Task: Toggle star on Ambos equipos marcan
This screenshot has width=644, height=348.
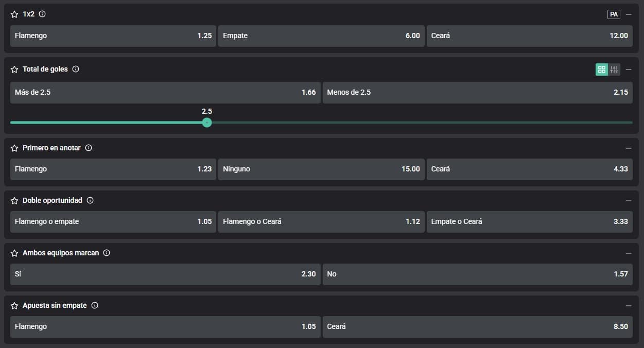Action: 14,253
